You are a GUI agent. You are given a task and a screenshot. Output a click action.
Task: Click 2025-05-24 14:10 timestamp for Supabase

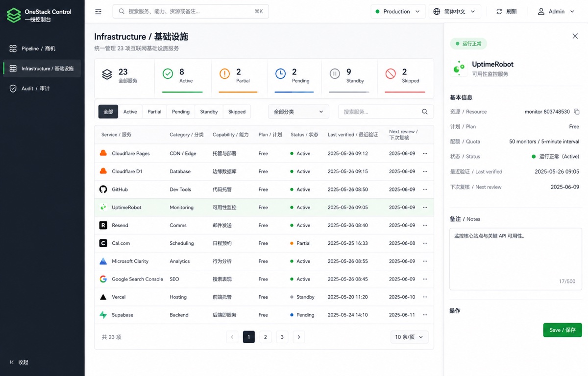(x=347, y=315)
